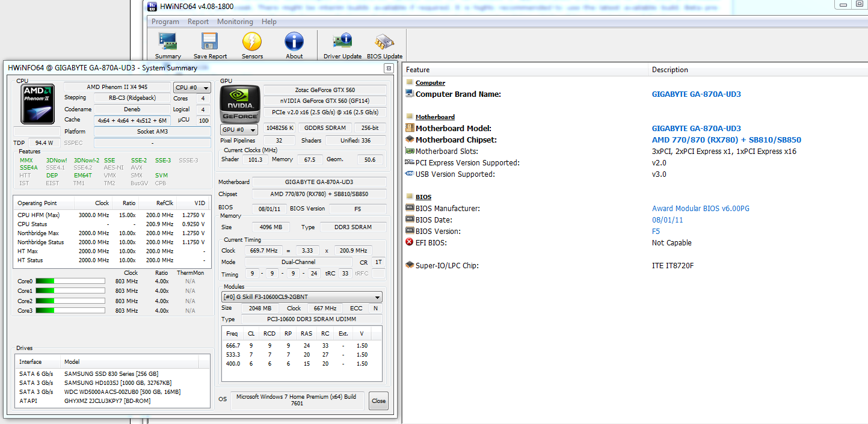The width and height of the screenshot is (868, 424).
Task: Click the BIOS Version chip icon
Action: click(410, 231)
